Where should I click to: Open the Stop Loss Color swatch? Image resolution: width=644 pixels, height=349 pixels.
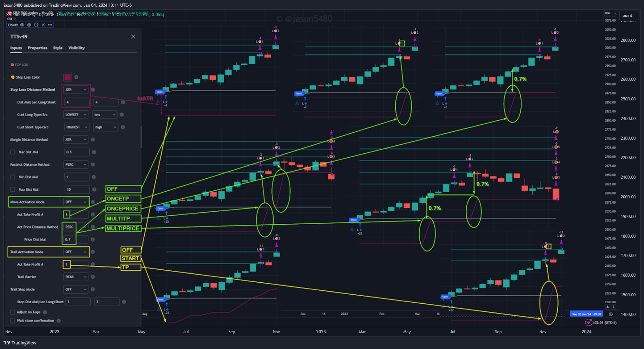67,77
